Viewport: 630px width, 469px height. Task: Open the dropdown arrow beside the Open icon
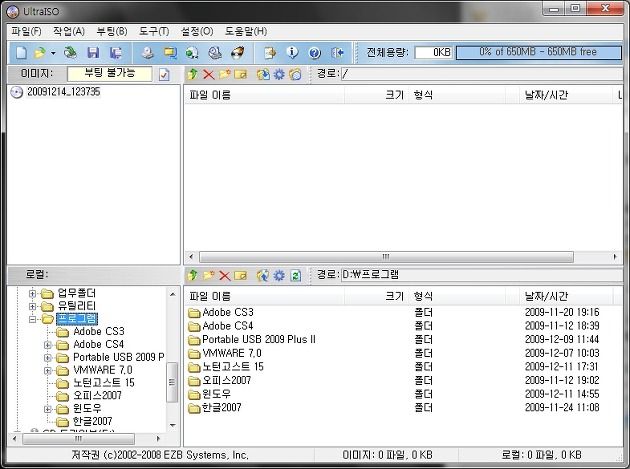(x=53, y=53)
